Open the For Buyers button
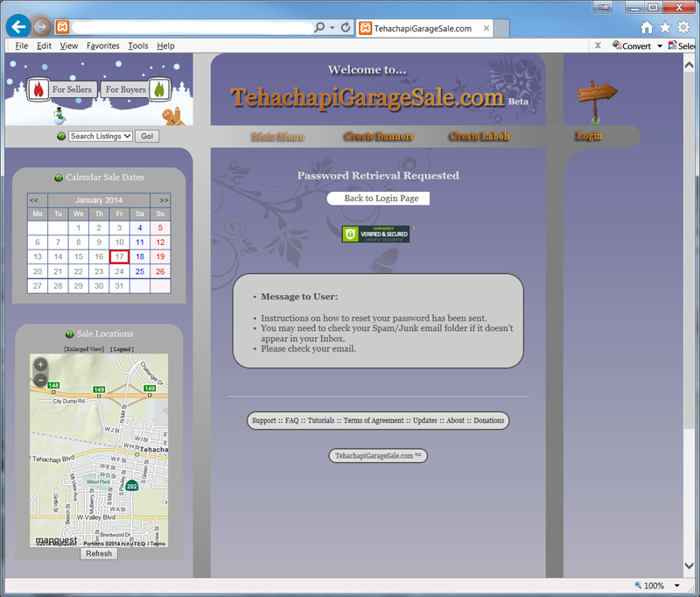The width and height of the screenshot is (700, 597). coord(125,89)
